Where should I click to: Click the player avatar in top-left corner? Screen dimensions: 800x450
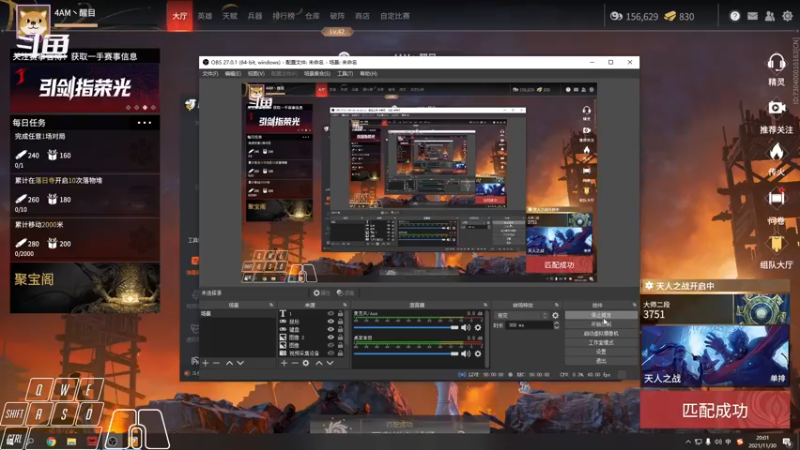coord(34,22)
